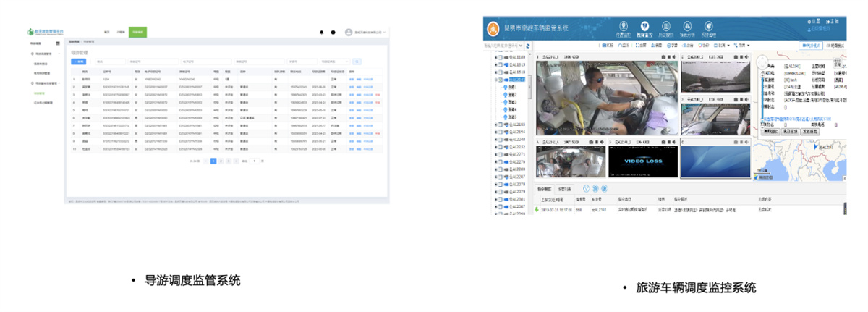Take snapshot with first video panel camera icon

663,57
